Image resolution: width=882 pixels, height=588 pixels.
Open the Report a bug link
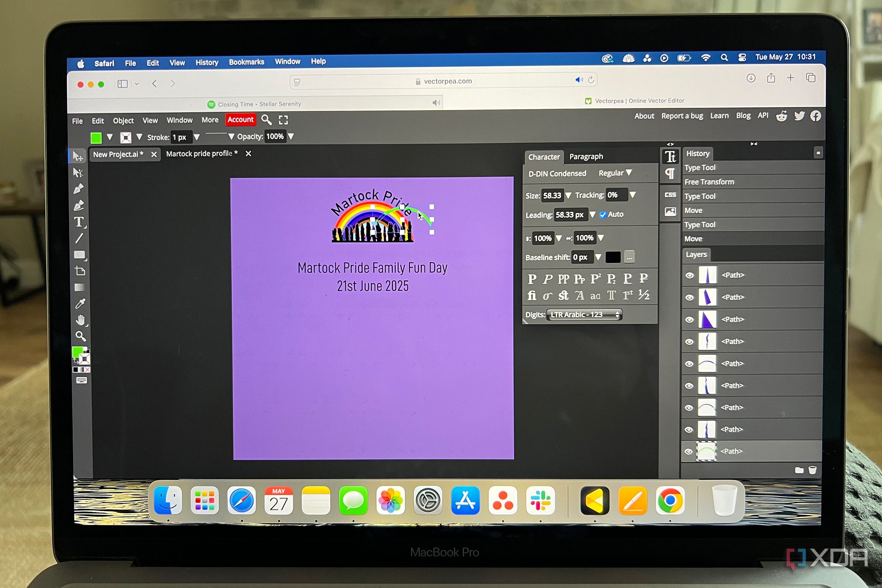coord(682,116)
